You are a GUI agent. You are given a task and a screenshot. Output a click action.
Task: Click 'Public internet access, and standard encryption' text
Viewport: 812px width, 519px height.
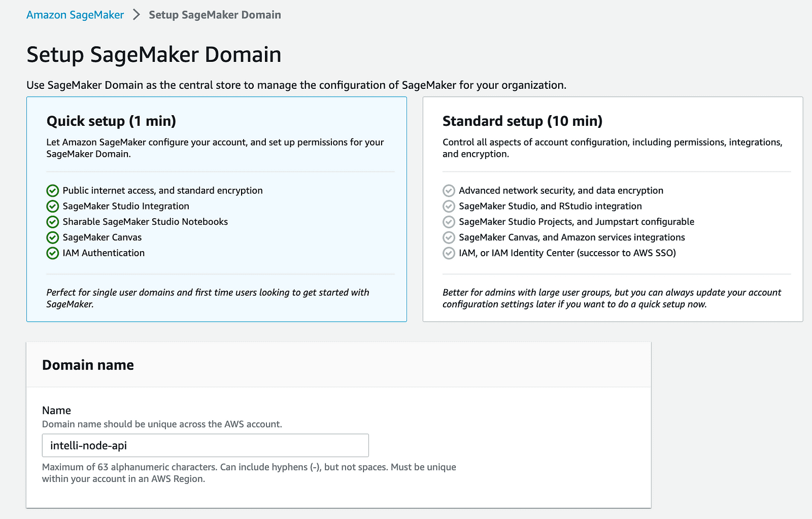click(x=162, y=190)
